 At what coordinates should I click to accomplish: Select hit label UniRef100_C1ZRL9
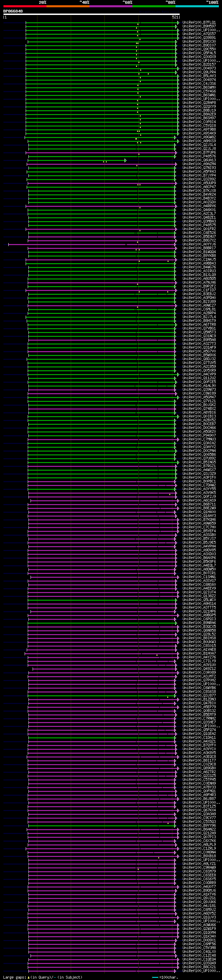[x=199, y=848]
